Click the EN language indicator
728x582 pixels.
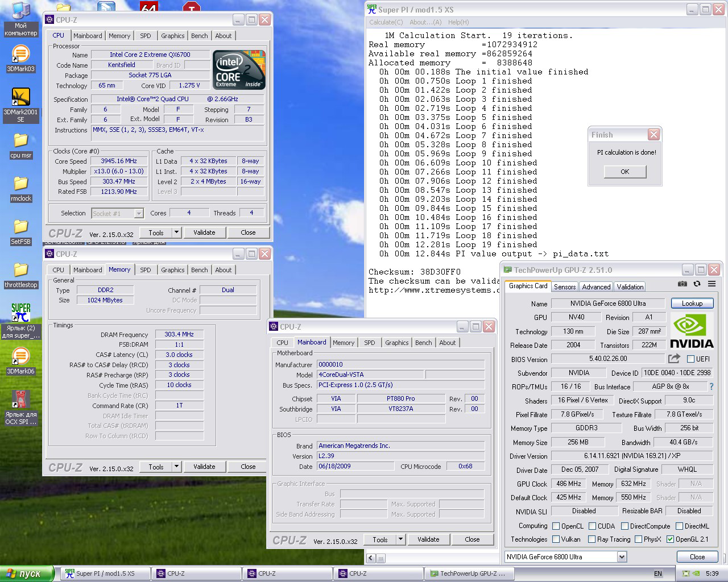(658, 573)
